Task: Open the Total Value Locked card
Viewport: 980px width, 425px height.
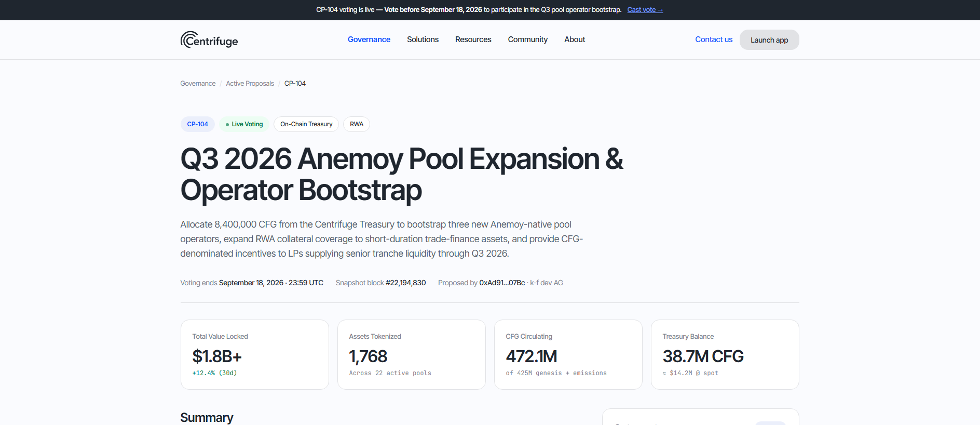Action: point(255,355)
